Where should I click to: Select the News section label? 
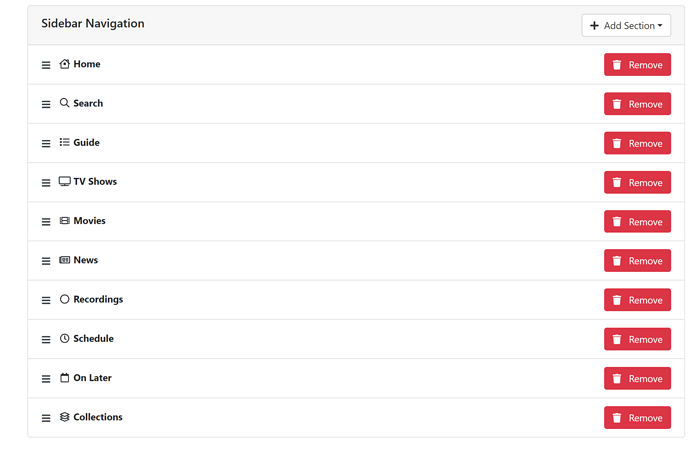[x=86, y=260]
